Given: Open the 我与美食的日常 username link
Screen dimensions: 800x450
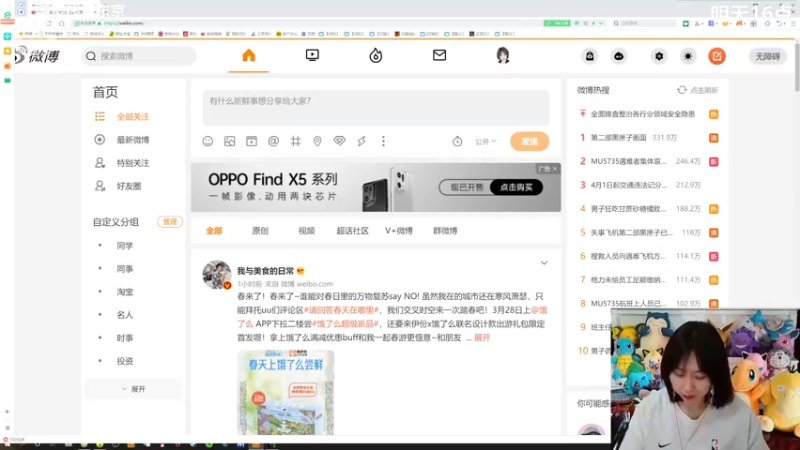Looking at the screenshot, I should pos(266,271).
